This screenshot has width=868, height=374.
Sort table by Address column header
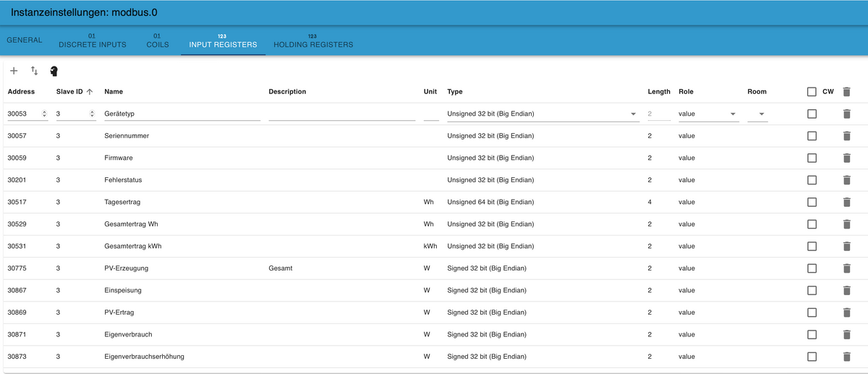click(21, 92)
